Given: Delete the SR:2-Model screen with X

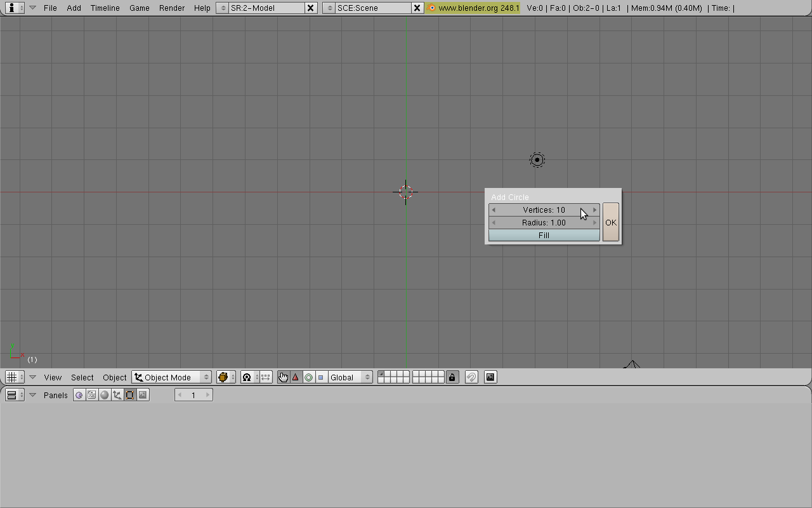Looking at the screenshot, I should tap(311, 8).
